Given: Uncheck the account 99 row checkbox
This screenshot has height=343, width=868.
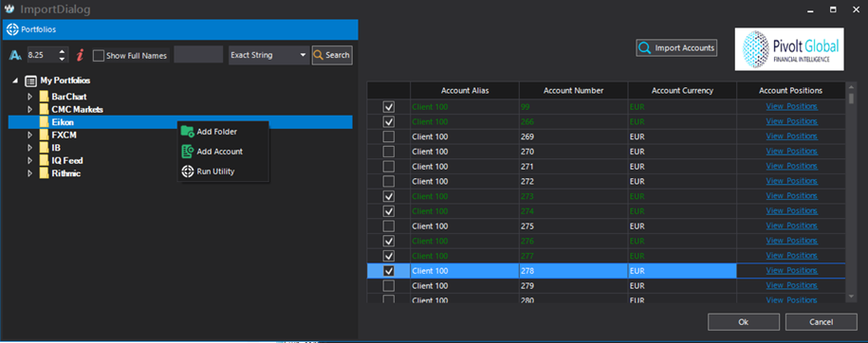Looking at the screenshot, I should pyautogui.click(x=389, y=106).
